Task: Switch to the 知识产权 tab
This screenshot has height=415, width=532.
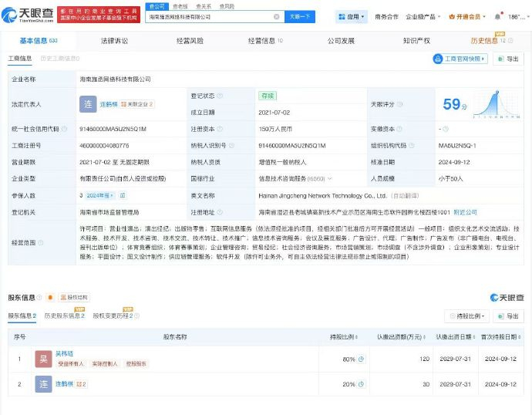Action: point(416,40)
